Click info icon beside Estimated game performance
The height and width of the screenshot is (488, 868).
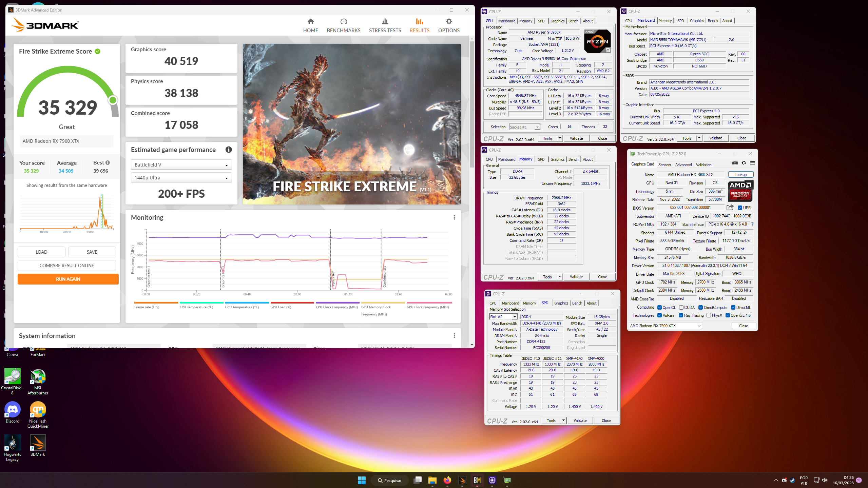click(229, 150)
